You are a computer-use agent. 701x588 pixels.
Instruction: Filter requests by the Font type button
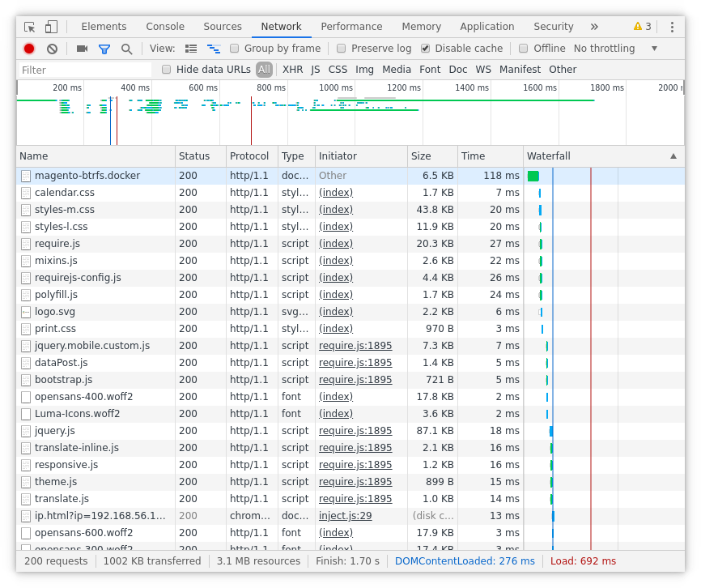click(430, 70)
